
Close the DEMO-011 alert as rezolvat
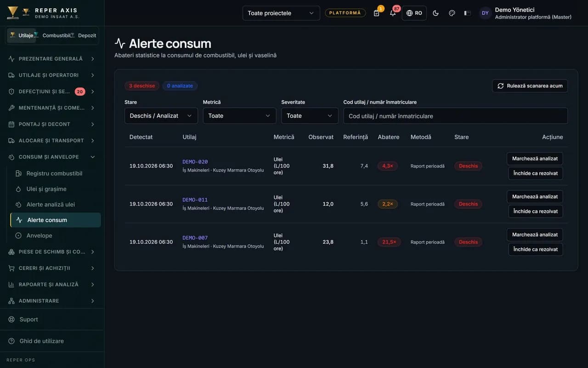coord(536,211)
